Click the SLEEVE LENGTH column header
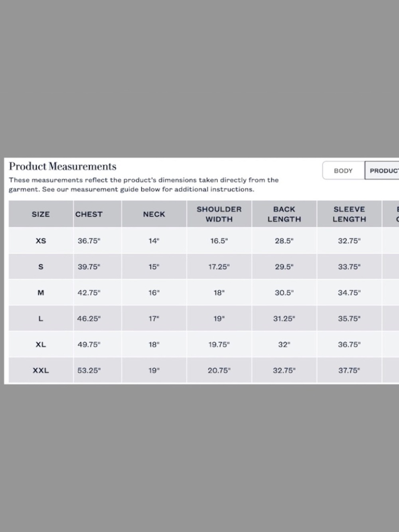 [349, 214]
